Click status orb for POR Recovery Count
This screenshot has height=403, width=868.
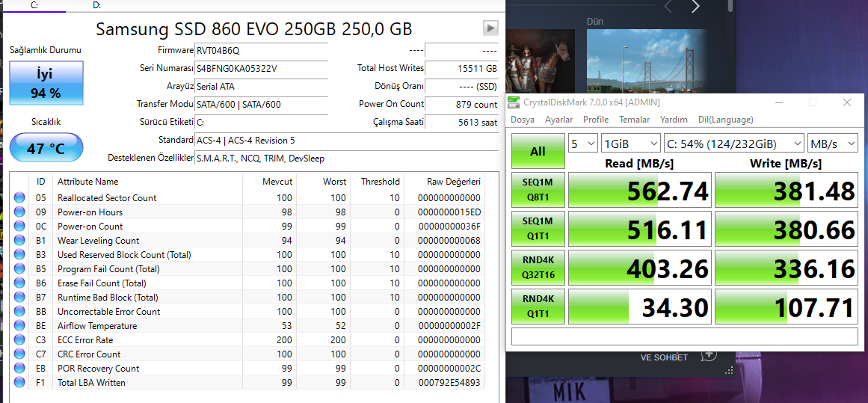point(20,368)
